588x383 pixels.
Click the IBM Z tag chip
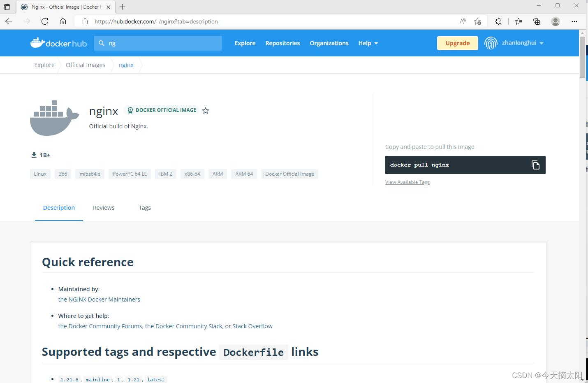(x=166, y=174)
